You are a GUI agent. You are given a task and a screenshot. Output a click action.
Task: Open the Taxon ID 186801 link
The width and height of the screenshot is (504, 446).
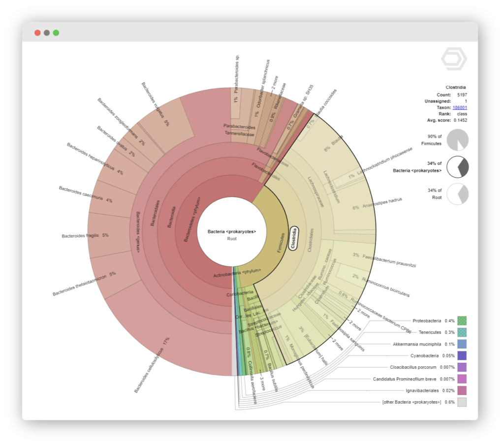point(460,107)
